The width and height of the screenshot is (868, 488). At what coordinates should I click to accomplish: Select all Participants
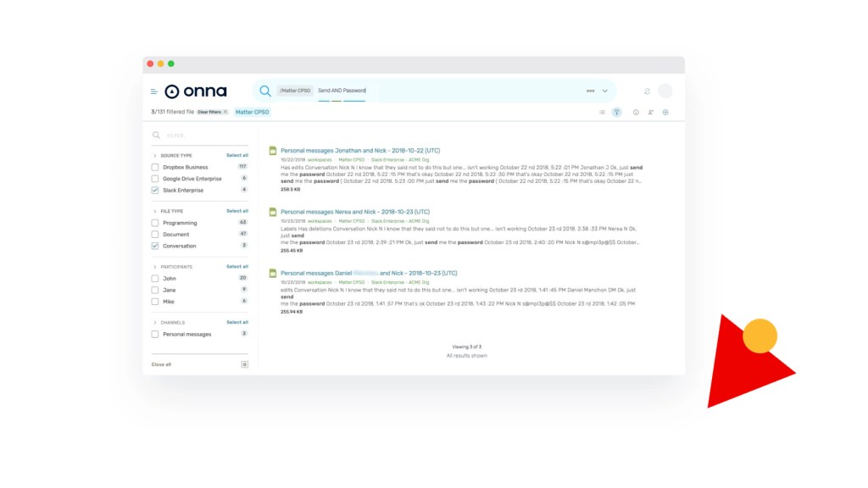click(237, 267)
